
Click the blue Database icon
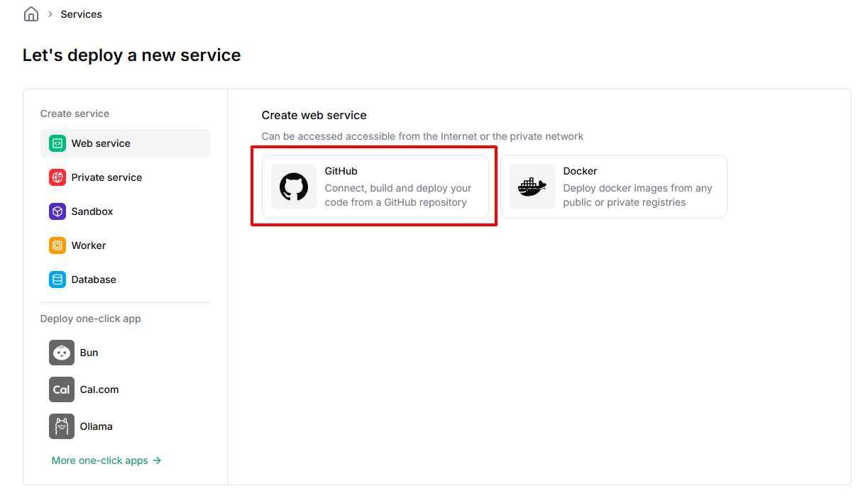[57, 280]
